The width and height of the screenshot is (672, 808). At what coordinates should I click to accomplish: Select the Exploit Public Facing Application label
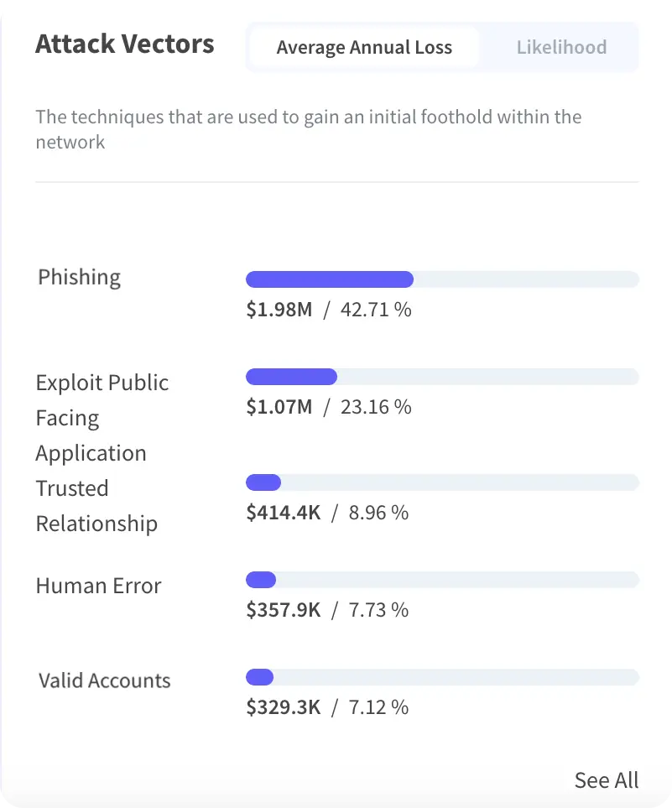point(102,417)
